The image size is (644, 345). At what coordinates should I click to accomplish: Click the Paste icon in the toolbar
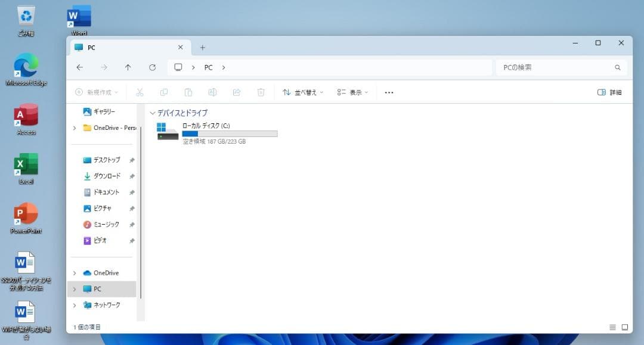(x=188, y=92)
